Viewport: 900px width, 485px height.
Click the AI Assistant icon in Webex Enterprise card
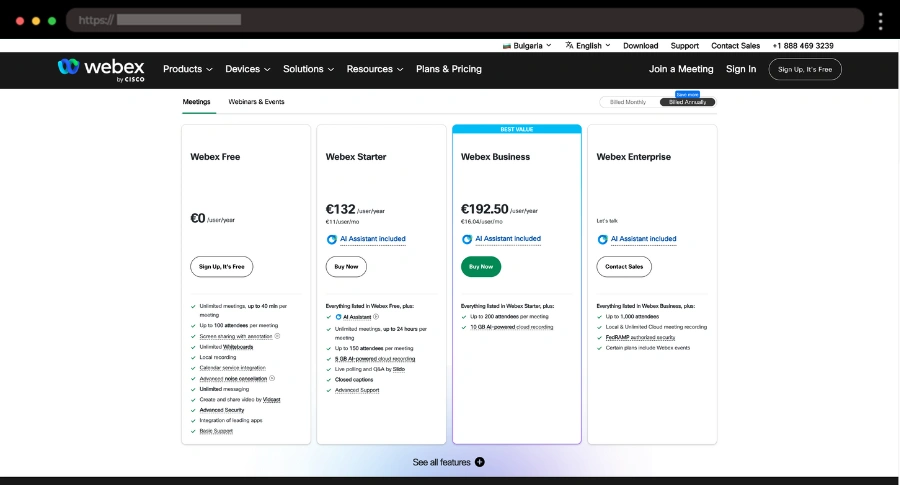coord(603,239)
